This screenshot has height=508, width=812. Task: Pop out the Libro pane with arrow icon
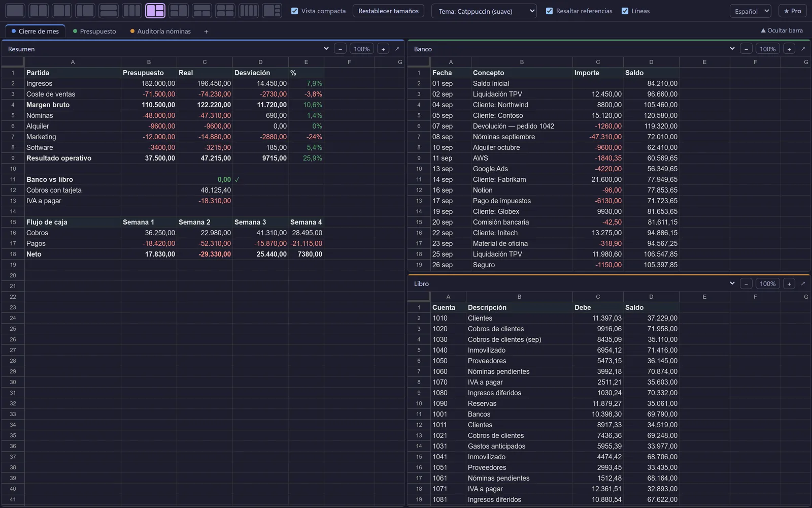click(x=803, y=283)
